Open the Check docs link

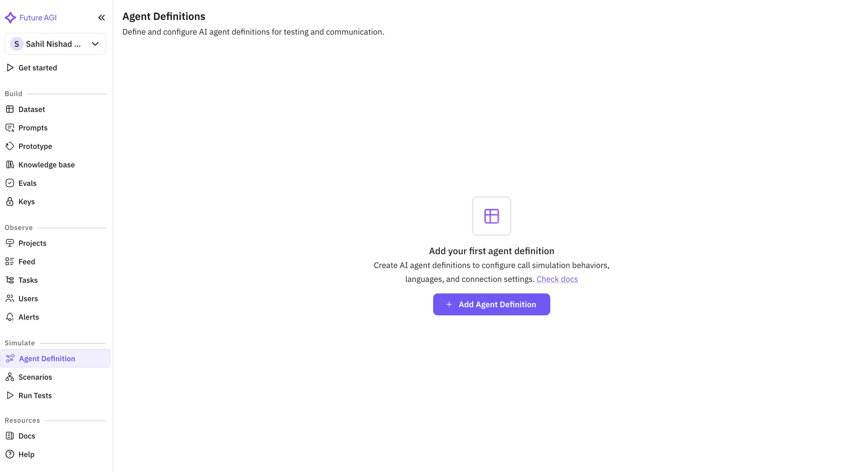click(x=557, y=279)
